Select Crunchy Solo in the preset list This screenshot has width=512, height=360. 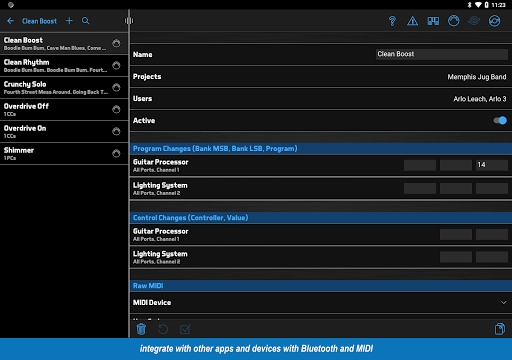[64, 88]
